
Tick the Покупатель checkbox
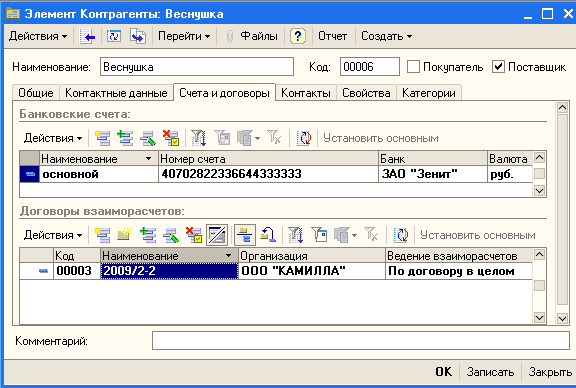tap(413, 67)
